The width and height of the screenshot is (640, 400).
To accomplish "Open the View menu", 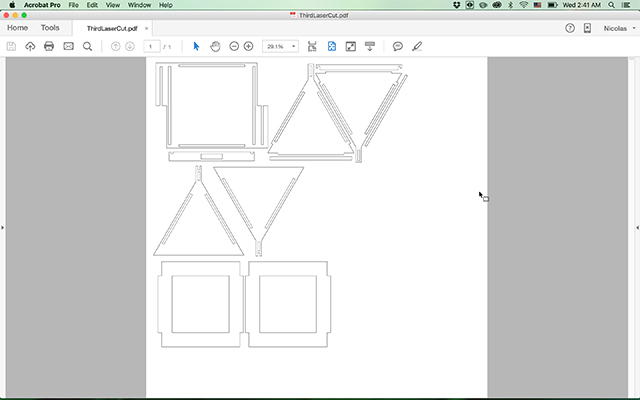I will tap(113, 5).
